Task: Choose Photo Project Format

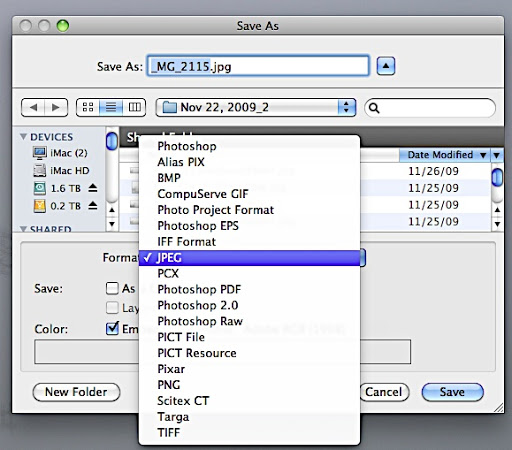Action: coord(249,210)
